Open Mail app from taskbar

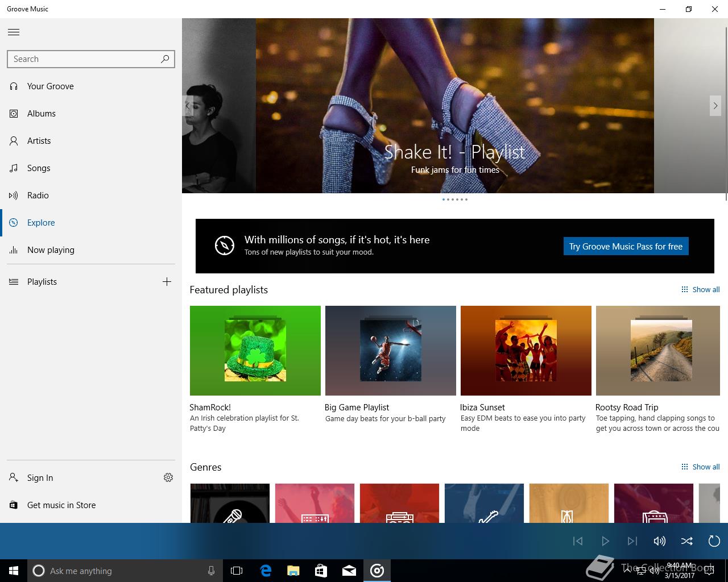click(x=349, y=571)
